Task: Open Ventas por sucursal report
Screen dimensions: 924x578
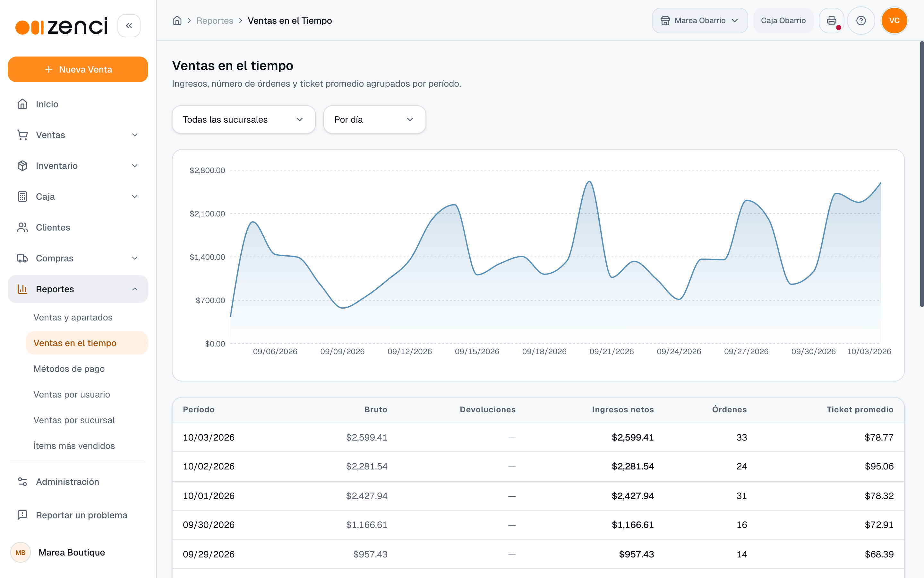Action: [x=74, y=420]
